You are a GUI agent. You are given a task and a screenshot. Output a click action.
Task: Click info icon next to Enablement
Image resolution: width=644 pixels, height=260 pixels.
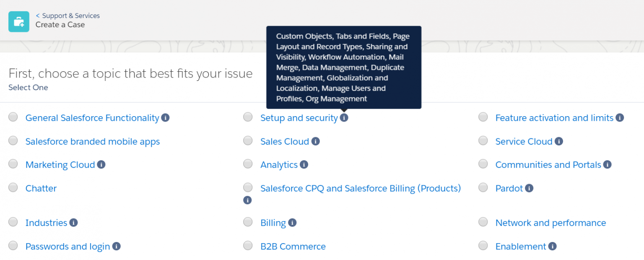tap(553, 246)
